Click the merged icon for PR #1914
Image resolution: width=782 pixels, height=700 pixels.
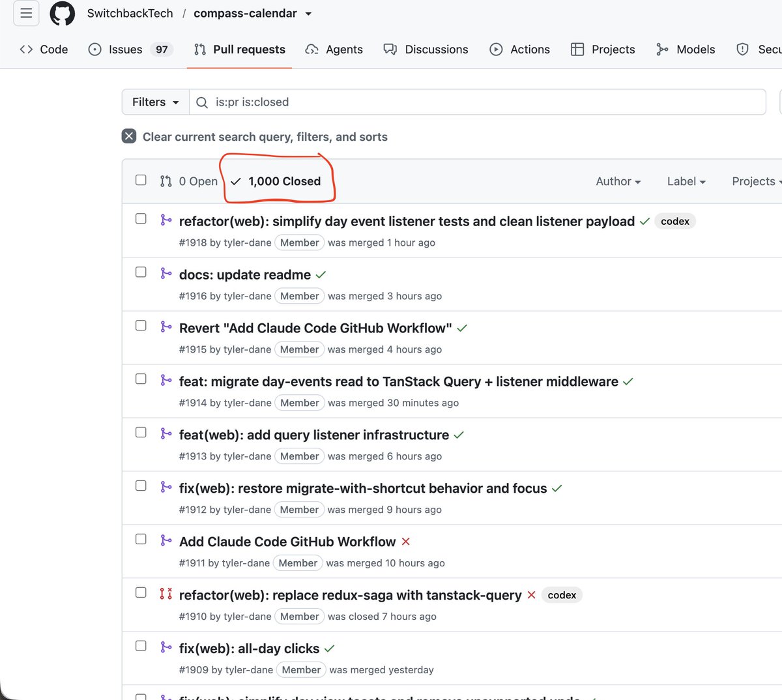[x=166, y=380]
